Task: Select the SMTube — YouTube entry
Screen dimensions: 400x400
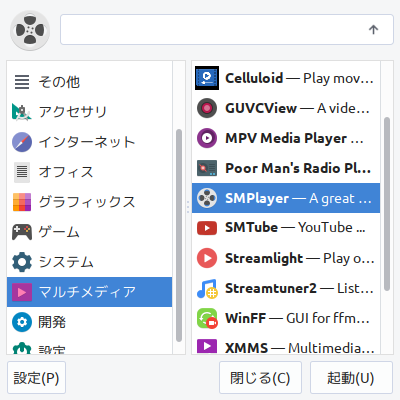Action: 286,228
